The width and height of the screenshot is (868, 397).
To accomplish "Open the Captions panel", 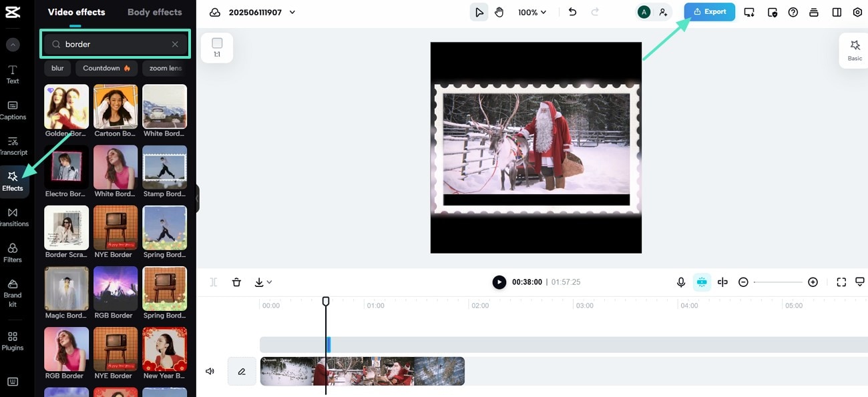I will coord(13,110).
